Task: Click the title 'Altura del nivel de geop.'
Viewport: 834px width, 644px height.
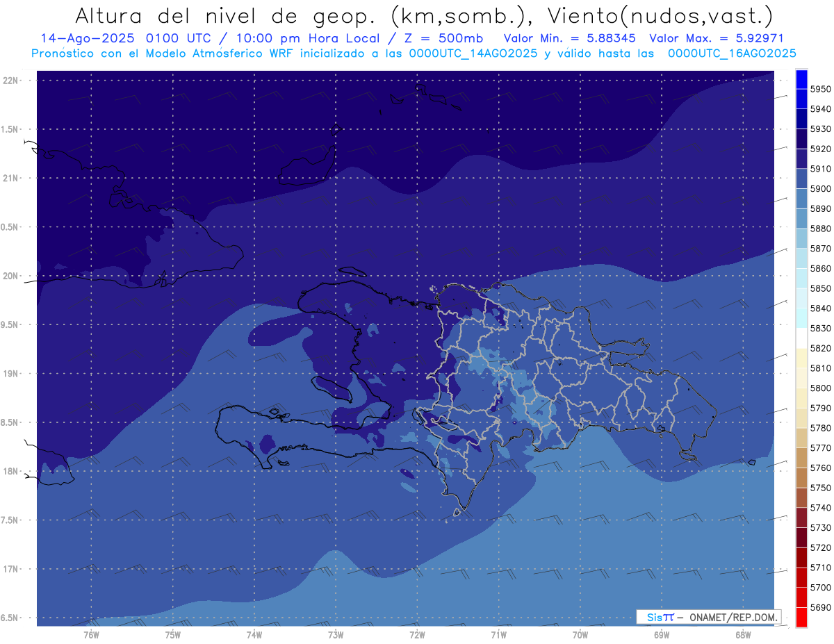Action: tap(226, 15)
